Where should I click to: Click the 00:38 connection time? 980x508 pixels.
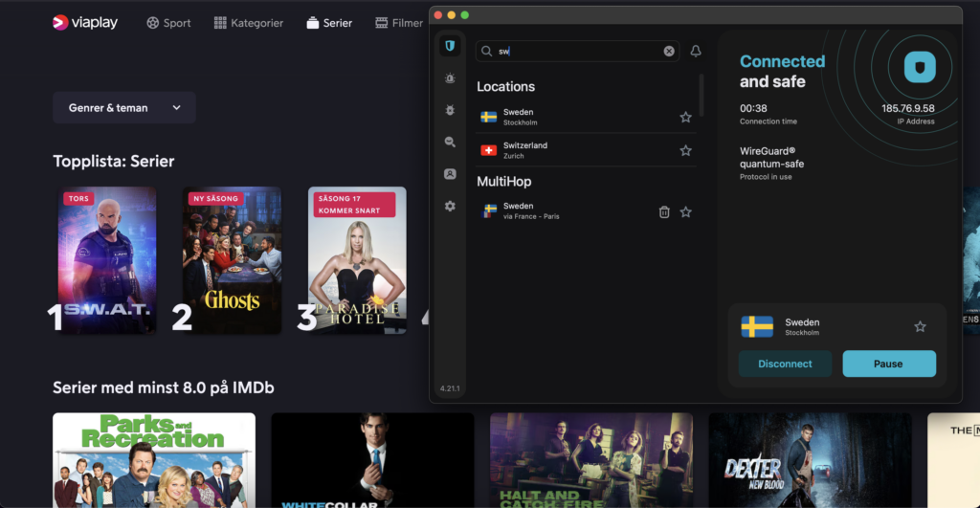click(753, 108)
